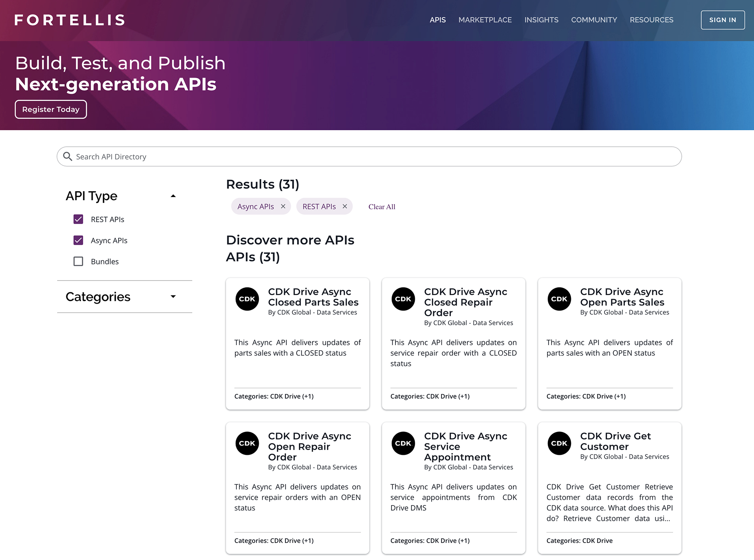754x560 pixels.
Task: Click CDK logo on Open Parts Sales card
Action: 559,299
